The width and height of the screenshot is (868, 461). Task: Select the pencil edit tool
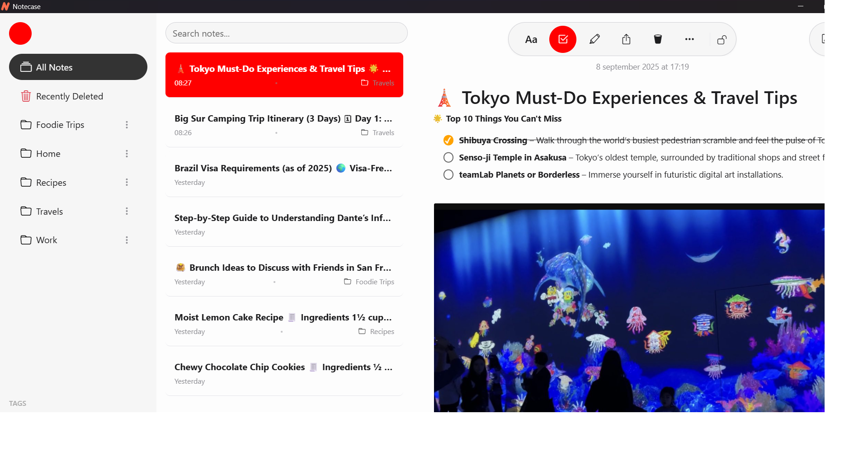pos(594,39)
